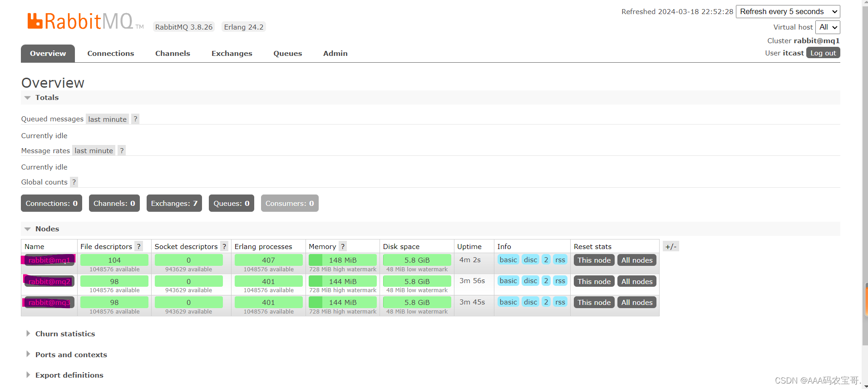Open the Virtual host dropdown
Image resolution: width=868 pixels, height=389 pixels.
tap(828, 27)
